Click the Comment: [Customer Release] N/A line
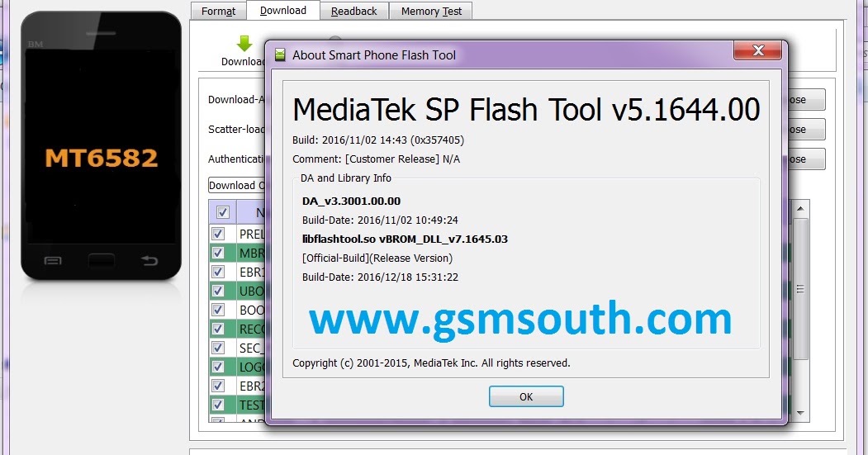 pyautogui.click(x=376, y=159)
